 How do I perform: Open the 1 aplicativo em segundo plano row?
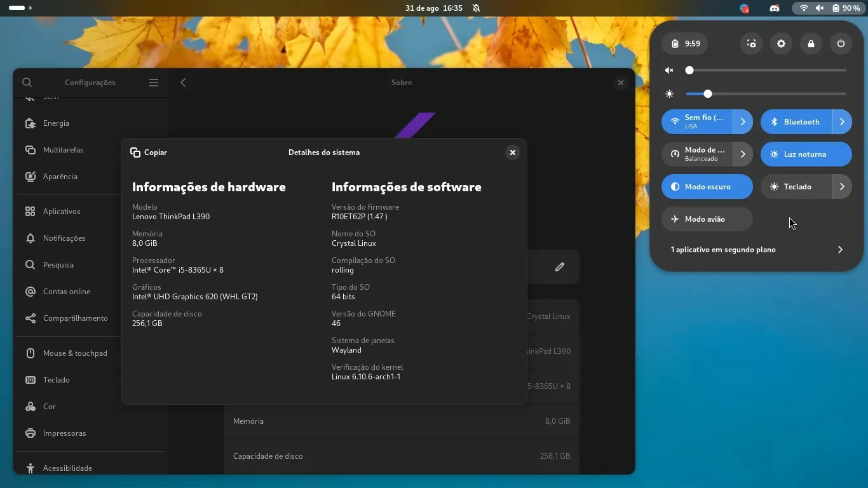(x=756, y=250)
